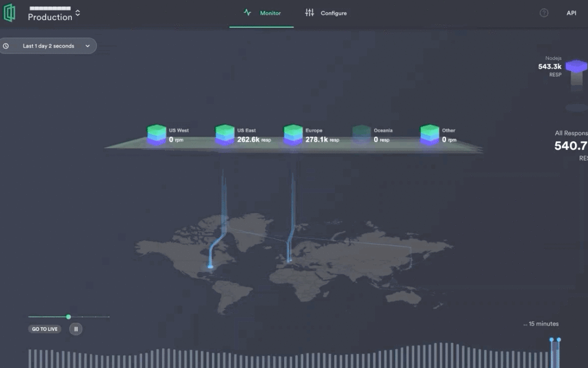Open the Last 1 day time range dropdown
588x368 pixels.
(48, 46)
